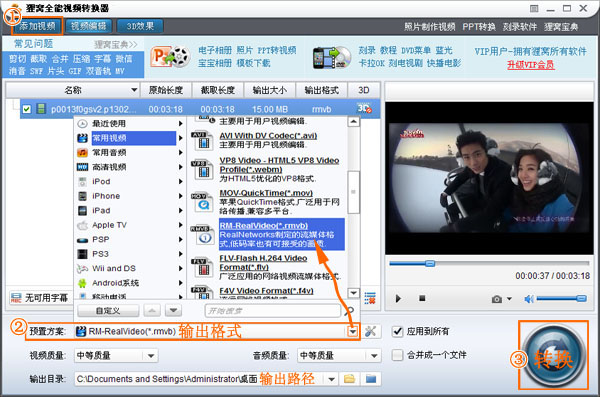Viewport: 600px width, 397px height.
Task: Uncheck the p0013f0gsv2 video file checkbox
Action: pos(26,109)
